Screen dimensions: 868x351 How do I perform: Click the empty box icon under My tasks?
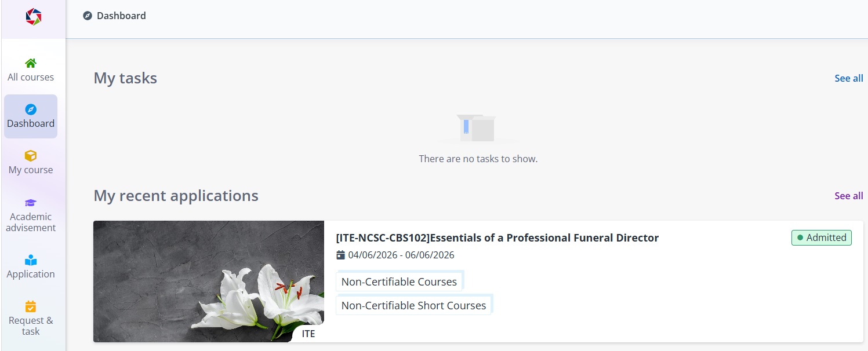click(478, 128)
